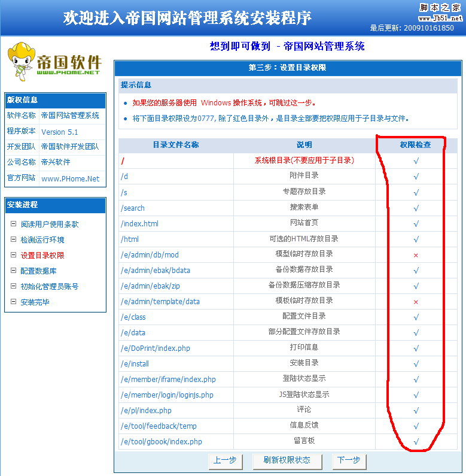Click the 帝国软件开发团队 value

tap(70, 147)
